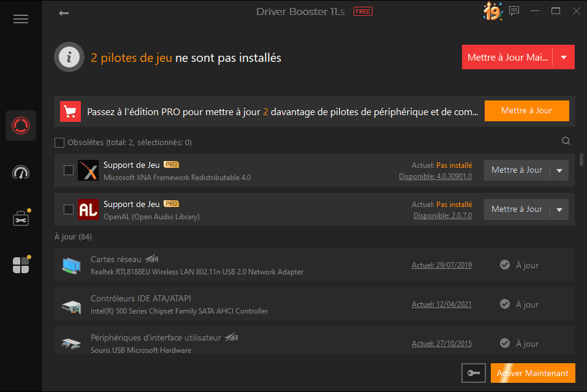This screenshot has height=392, width=587.
Task: Click the unplugged indicator next to Cartes réseau
Action: tap(152, 259)
